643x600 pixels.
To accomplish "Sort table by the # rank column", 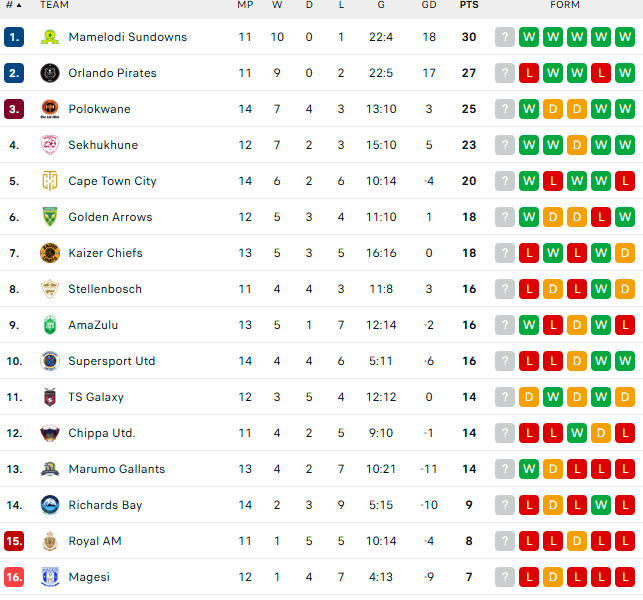I will (13, 5).
